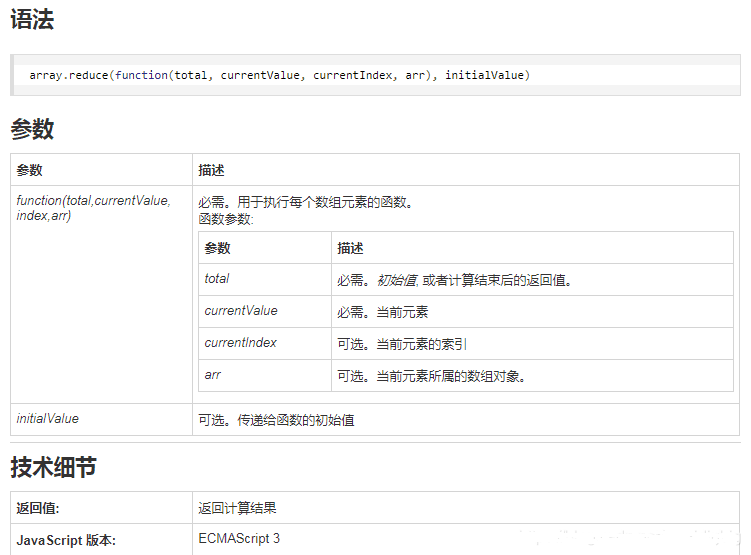Click the 技术细节 heading

(x=54, y=467)
